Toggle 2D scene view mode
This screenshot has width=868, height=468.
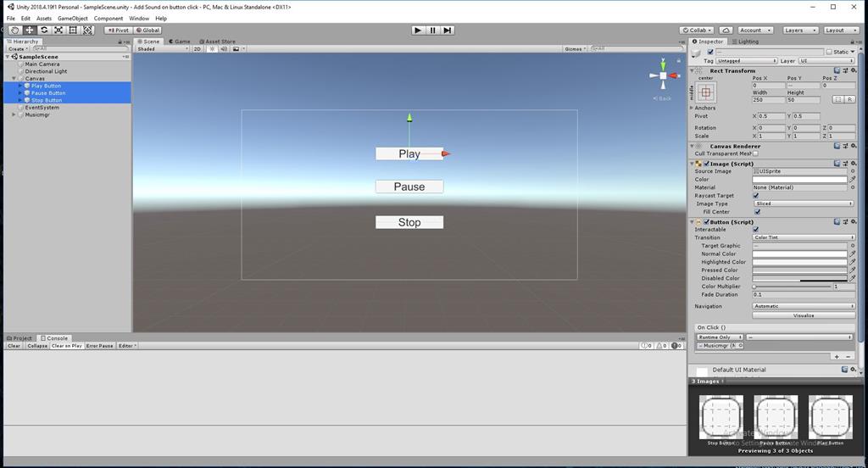(197, 48)
